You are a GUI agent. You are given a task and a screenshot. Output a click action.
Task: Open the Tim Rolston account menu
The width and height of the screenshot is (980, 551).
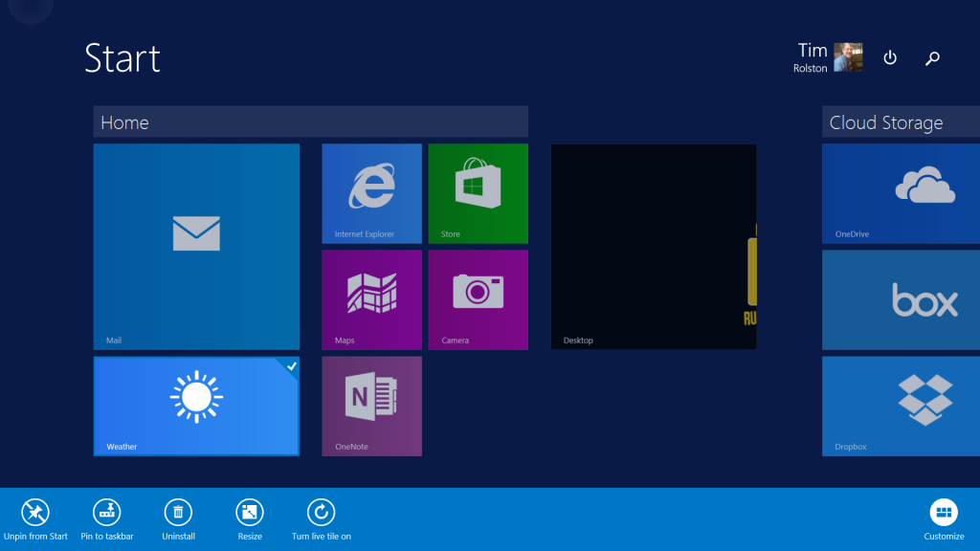(x=829, y=57)
